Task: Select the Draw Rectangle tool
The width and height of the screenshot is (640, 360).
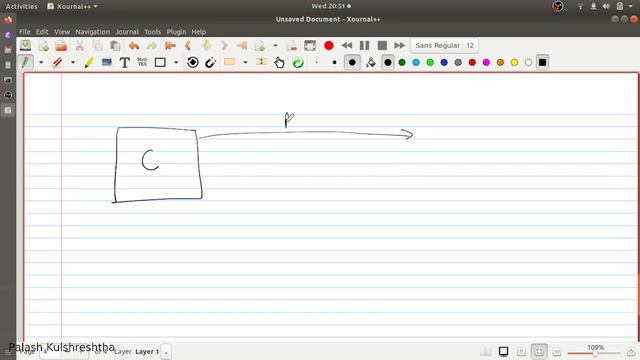Action: [x=160, y=62]
